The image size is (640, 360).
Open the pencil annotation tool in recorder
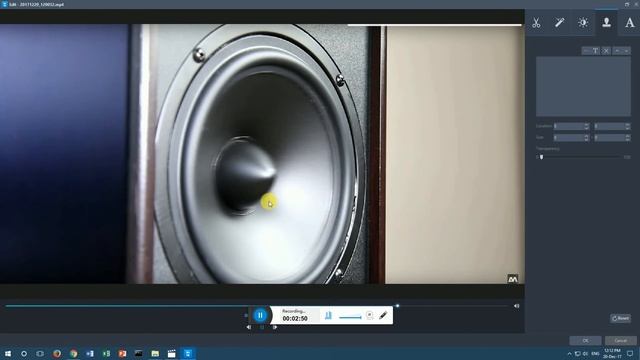coord(383,315)
